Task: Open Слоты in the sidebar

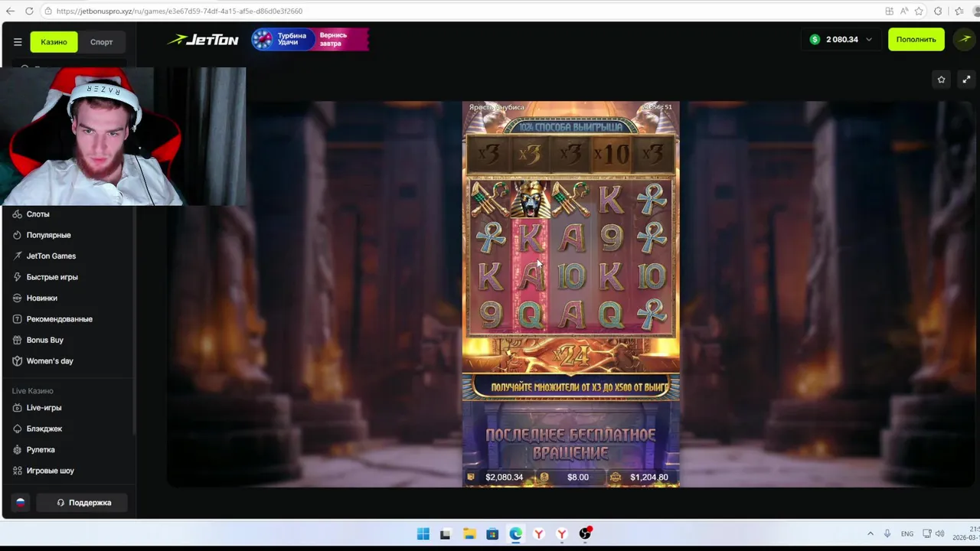Action: tap(38, 214)
